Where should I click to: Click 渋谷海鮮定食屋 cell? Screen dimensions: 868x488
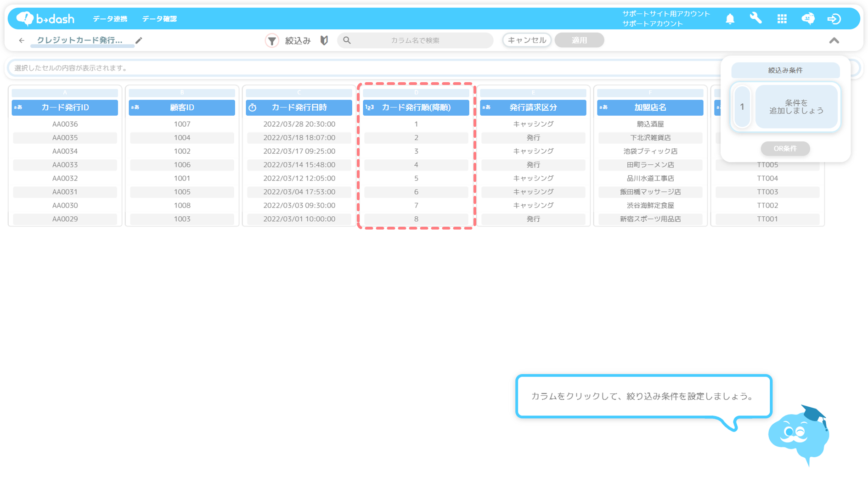650,205
